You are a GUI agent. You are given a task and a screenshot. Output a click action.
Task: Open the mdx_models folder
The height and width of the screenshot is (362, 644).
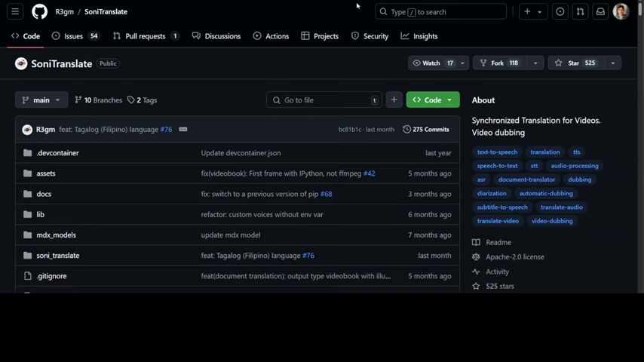point(57,235)
